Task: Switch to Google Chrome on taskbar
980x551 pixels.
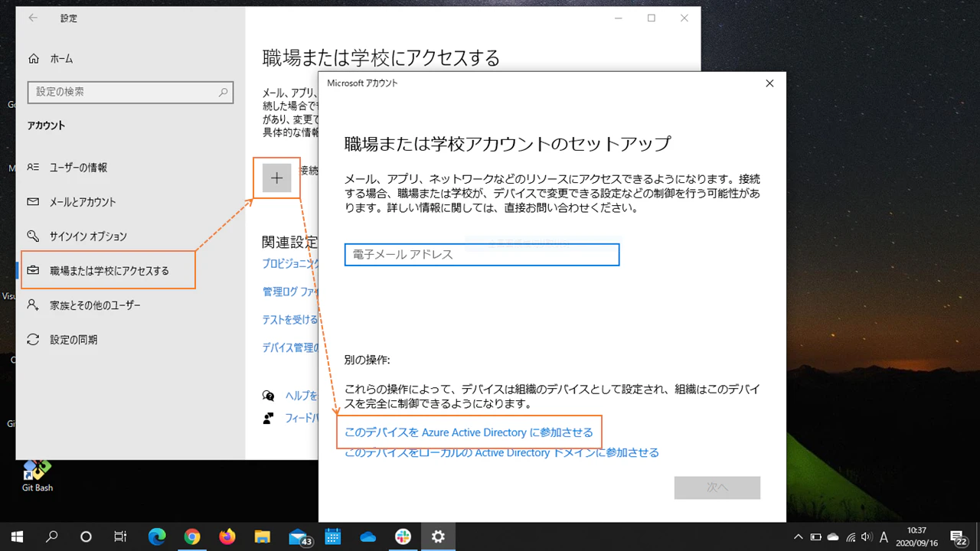Action: tap(192, 536)
